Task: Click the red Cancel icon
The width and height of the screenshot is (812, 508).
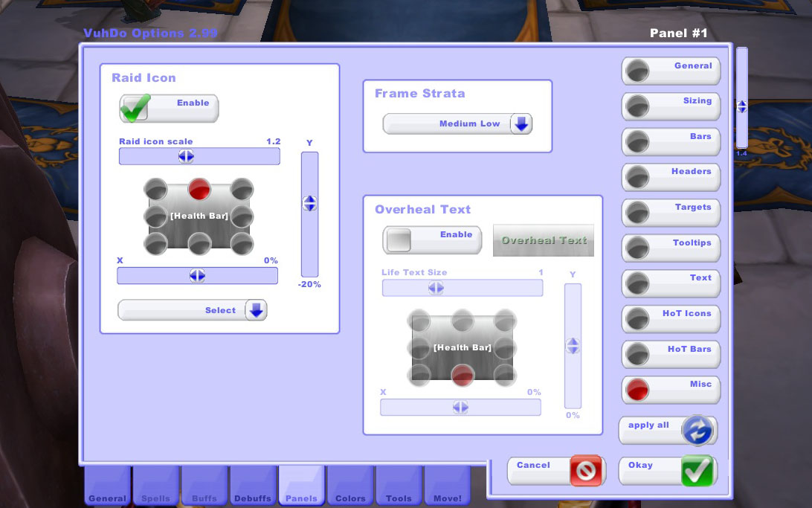Action: [x=585, y=471]
